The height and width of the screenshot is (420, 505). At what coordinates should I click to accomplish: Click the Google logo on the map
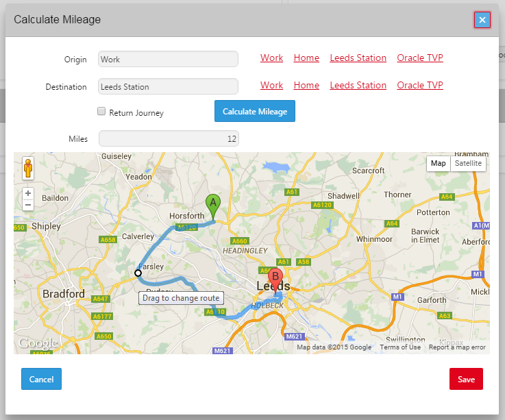pyautogui.click(x=38, y=343)
